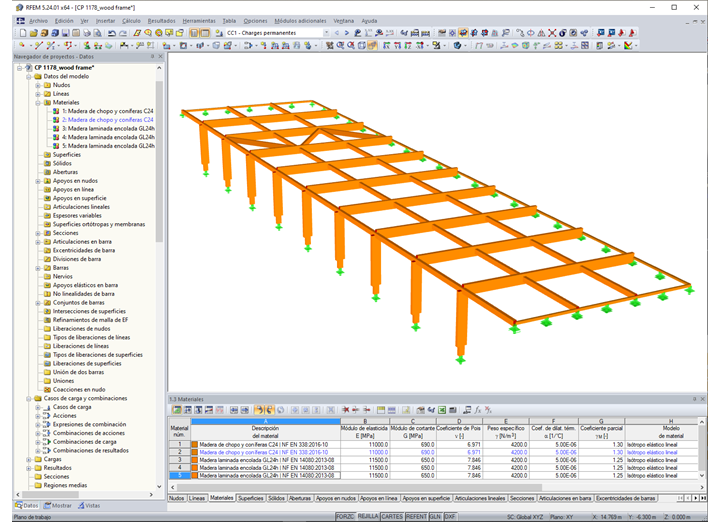This screenshot has width=720, height=522.
Task: Expand the Casos de carga tree node
Action: coord(38,407)
